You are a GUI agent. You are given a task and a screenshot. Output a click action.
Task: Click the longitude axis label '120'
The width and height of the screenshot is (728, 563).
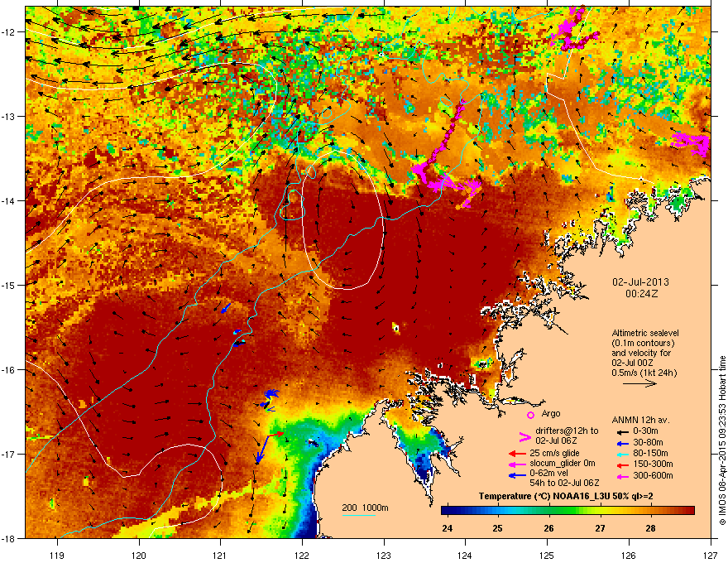pyautogui.click(x=139, y=555)
